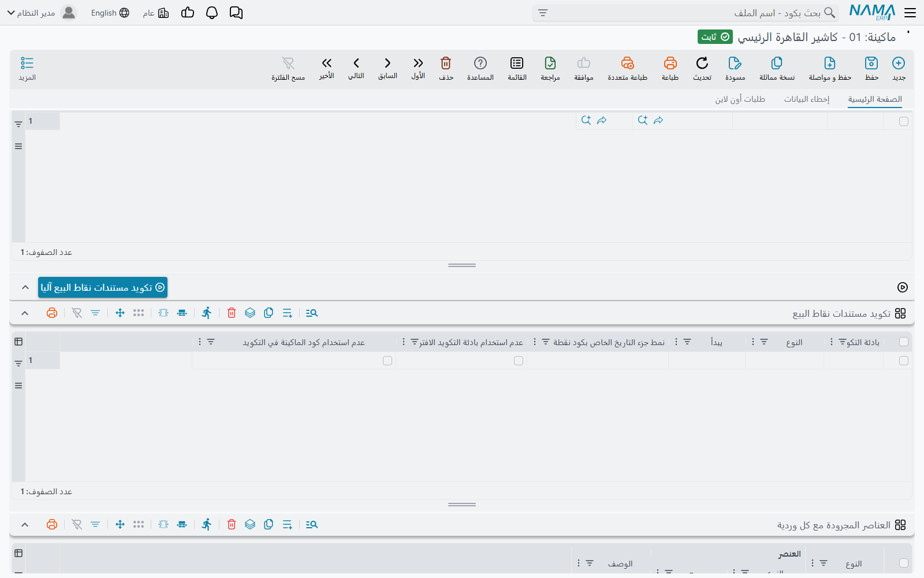Screen dimensions: 924x578
Task: Toggle select-all checkbox in تكويد مستندات نقاط البيع header
Action: point(904,342)
